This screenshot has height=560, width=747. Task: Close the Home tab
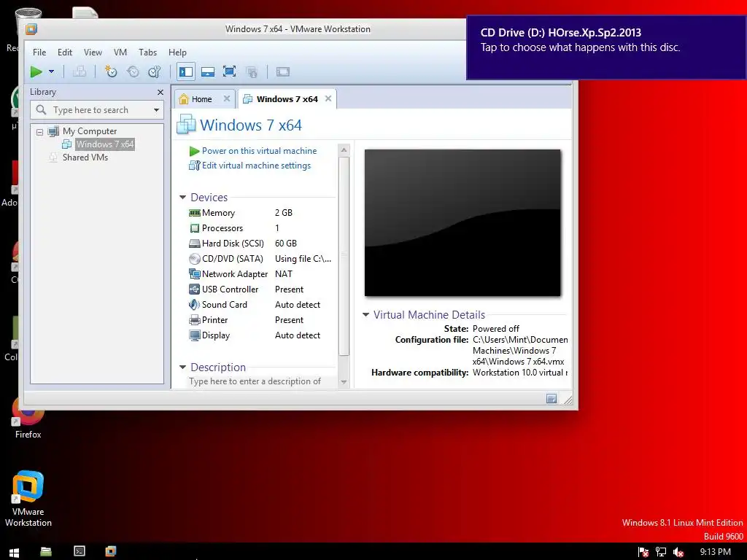227,98
